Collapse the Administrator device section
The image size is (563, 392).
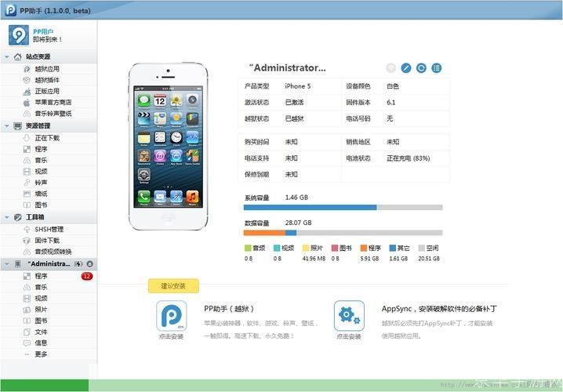pyautogui.click(x=7, y=264)
